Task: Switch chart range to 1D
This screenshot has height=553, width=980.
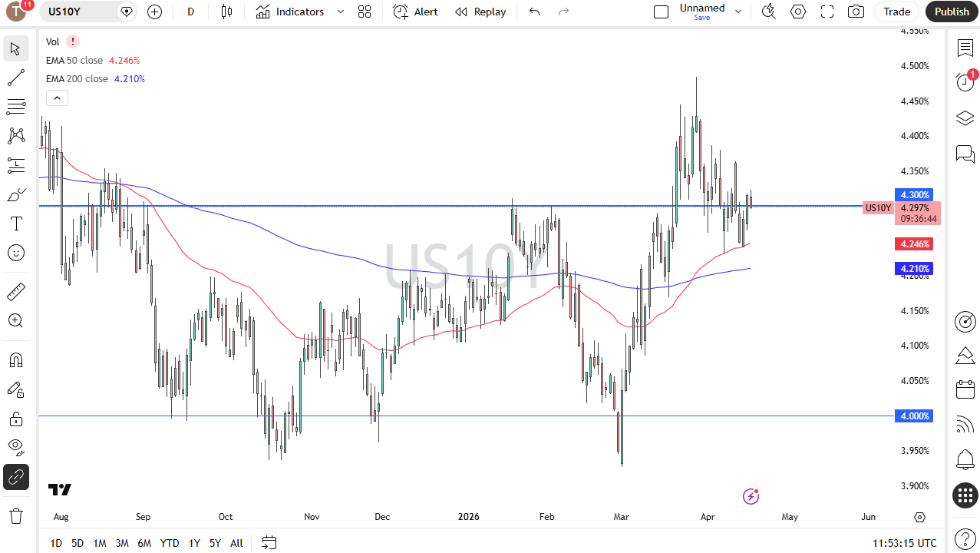Action: tap(56, 543)
